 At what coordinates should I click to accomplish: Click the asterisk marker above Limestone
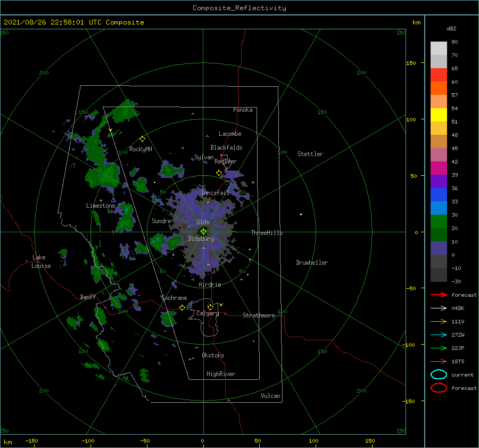tap(101, 201)
